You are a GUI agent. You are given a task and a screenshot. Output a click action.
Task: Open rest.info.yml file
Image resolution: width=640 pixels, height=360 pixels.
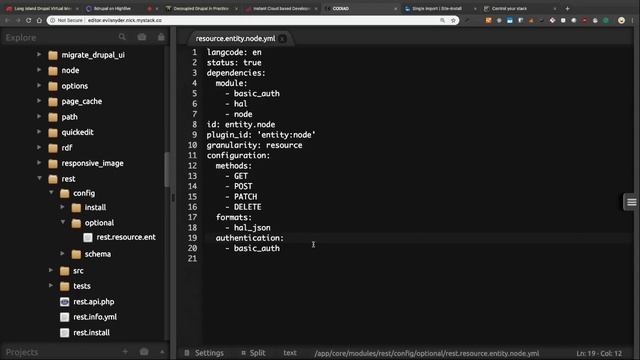(95, 317)
